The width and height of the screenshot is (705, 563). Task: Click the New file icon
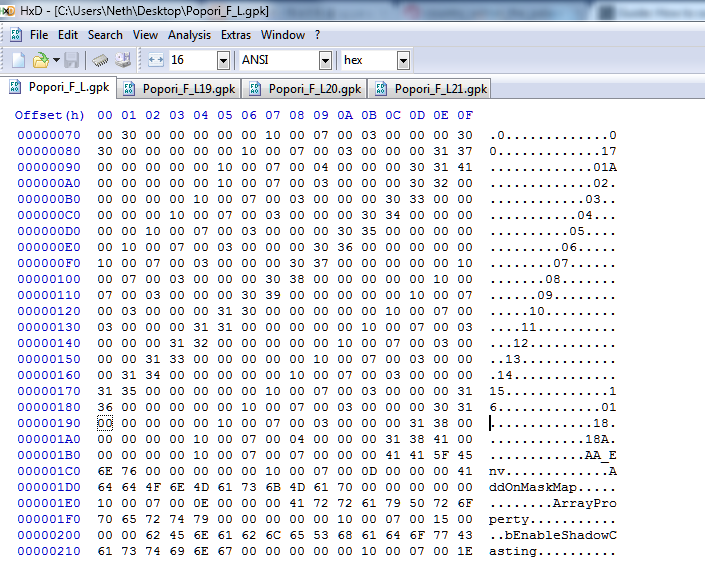pos(18,60)
